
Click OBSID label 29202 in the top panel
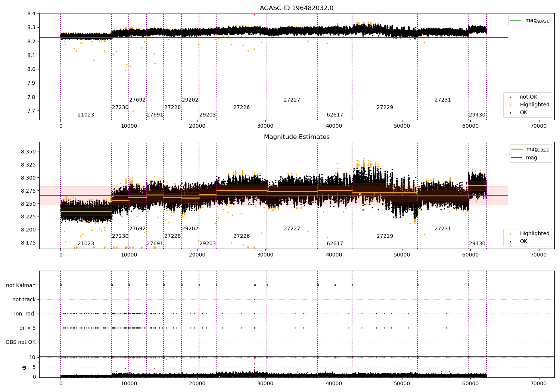point(190,100)
